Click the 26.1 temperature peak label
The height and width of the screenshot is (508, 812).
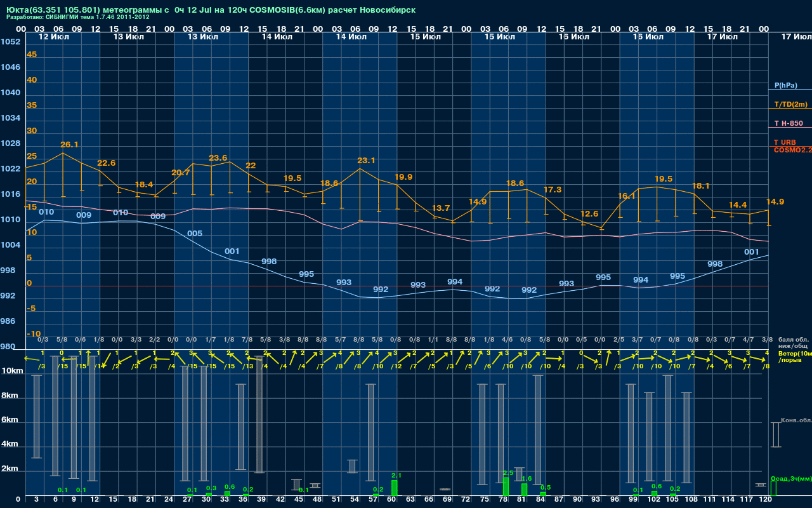tap(69, 145)
